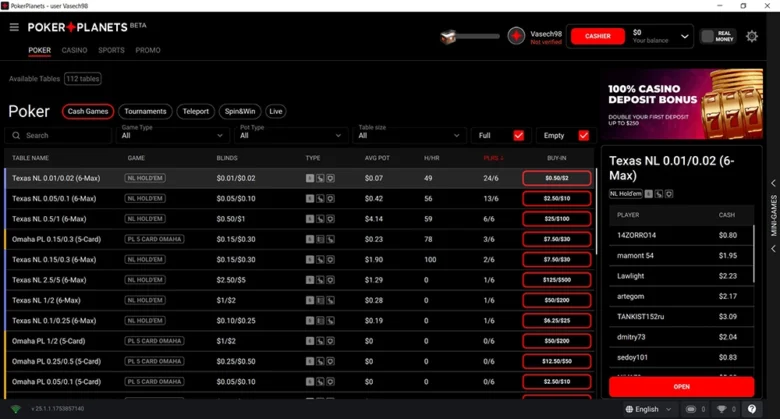The height and width of the screenshot is (419, 780).
Task: Open the Cashier
Action: (597, 36)
